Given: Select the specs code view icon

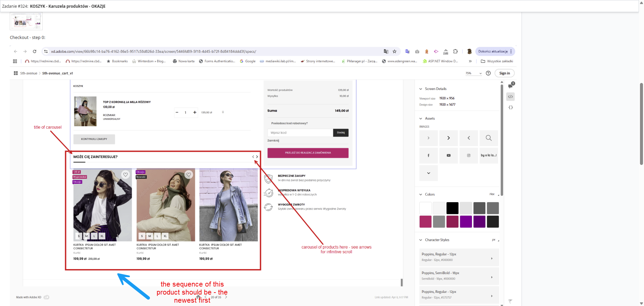Looking at the screenshot, I should pos(511,97).
